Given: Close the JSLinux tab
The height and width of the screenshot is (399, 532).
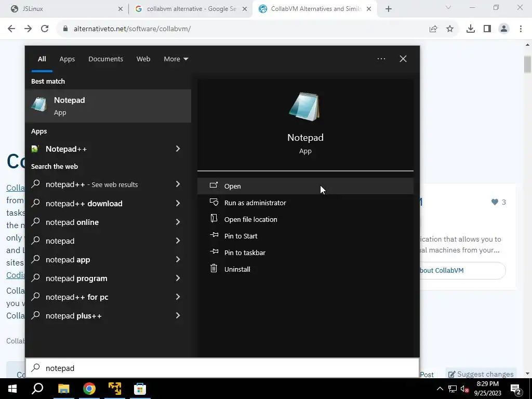Looking at the screenshot, I should pyautogui.click(x=121, y=9).
